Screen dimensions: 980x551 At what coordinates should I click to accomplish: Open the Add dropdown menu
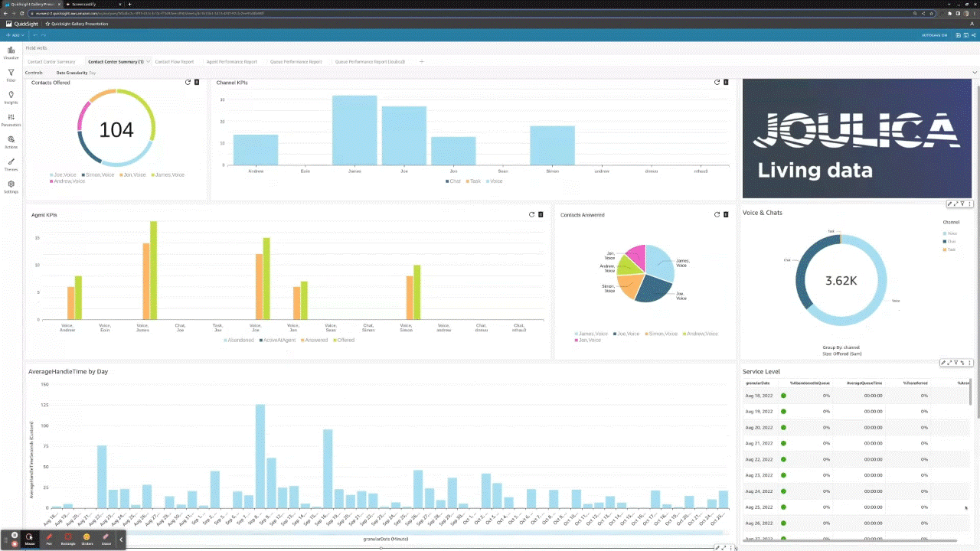point(15,35)
